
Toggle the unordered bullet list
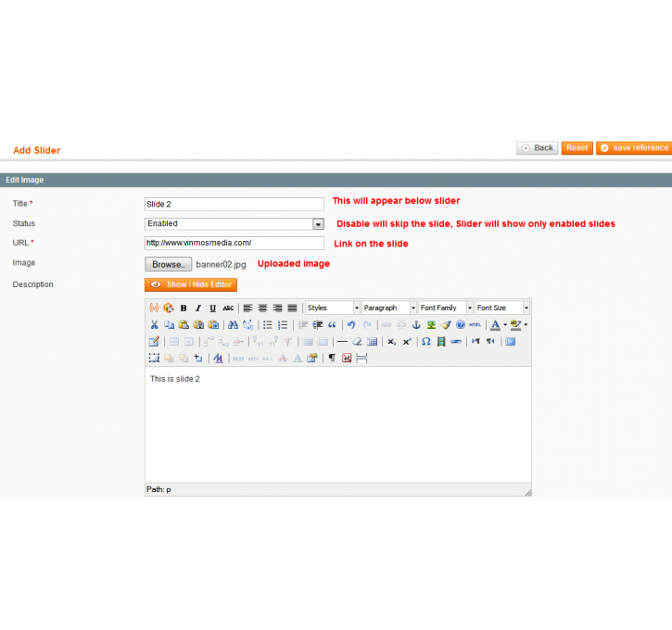pyautogui.click(x=268, y=324)
